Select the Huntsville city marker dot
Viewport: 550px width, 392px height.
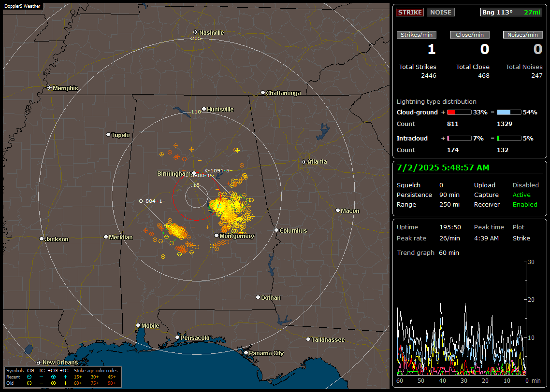204,109
